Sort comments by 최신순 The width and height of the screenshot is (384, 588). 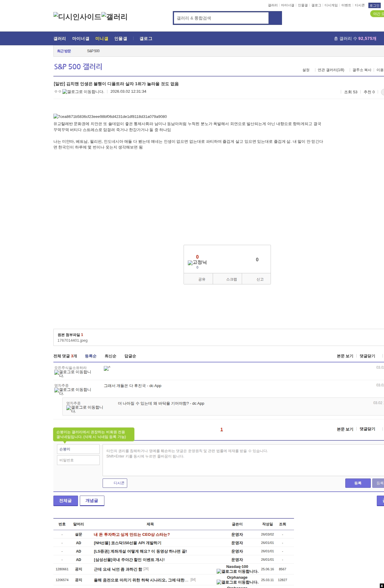click(x=110, y=356)
